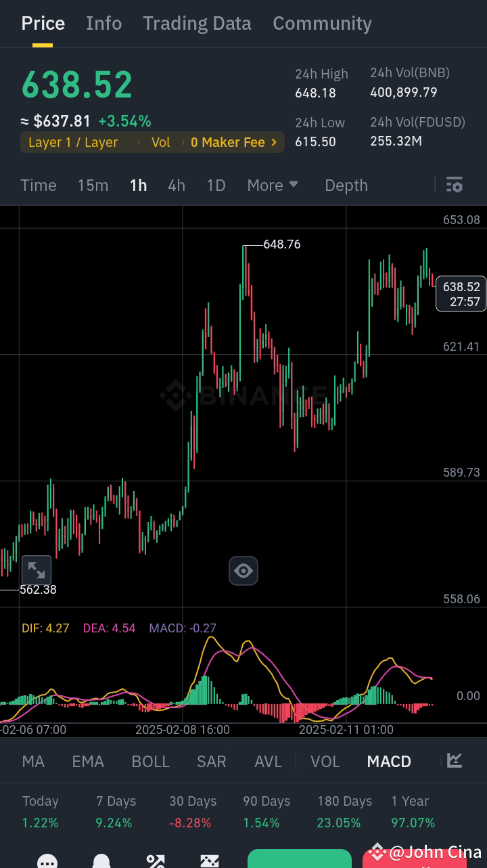The image size is (487, 868).
Task: Enable the AVL indicator
Action: (268, 762)
